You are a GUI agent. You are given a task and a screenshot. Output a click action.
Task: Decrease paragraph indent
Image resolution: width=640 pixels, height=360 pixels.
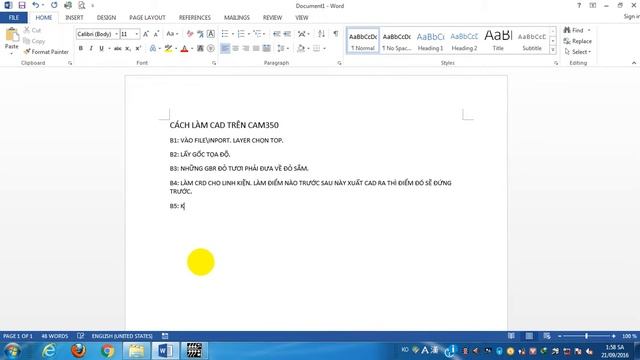coord(276,34)
